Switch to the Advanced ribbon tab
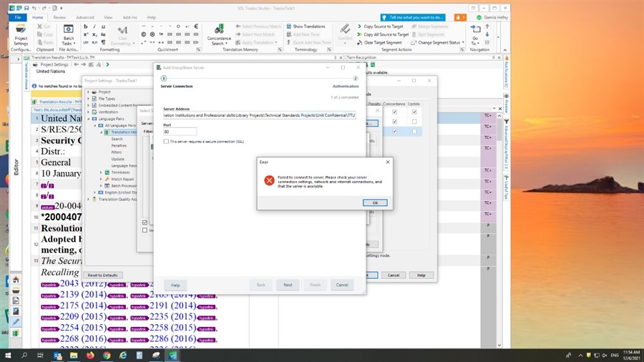This screenshot has height=362, width=644. 85,17
